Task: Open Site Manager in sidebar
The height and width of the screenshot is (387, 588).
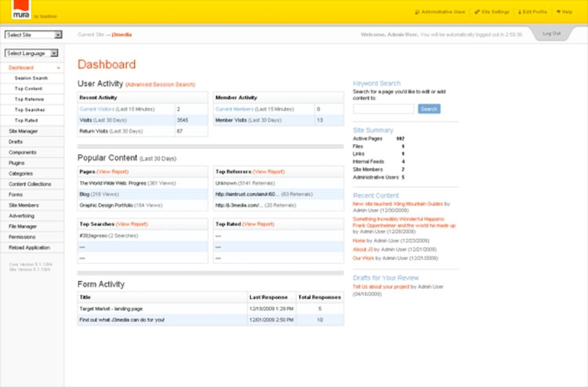Action: (x=23, y=131)
